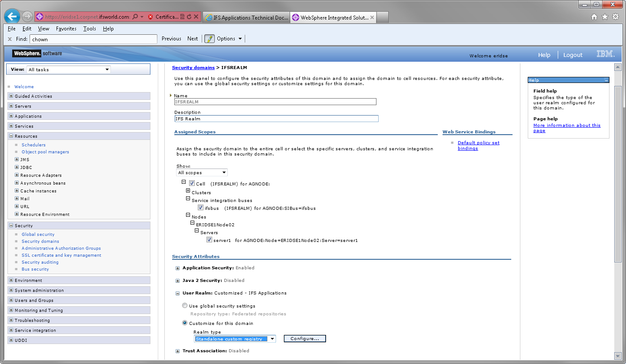Open the File menu
This screenshot has width=626, height=364.
tap(12, 29)
